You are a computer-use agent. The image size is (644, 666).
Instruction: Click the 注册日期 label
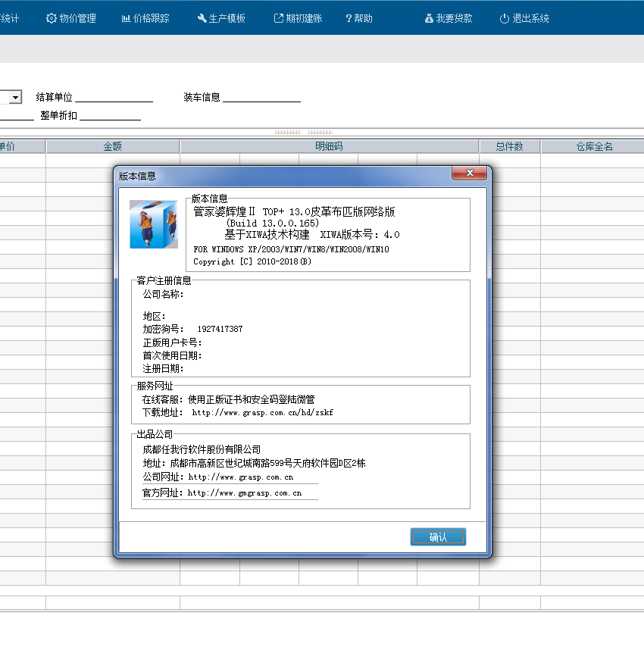coord(163,369)
